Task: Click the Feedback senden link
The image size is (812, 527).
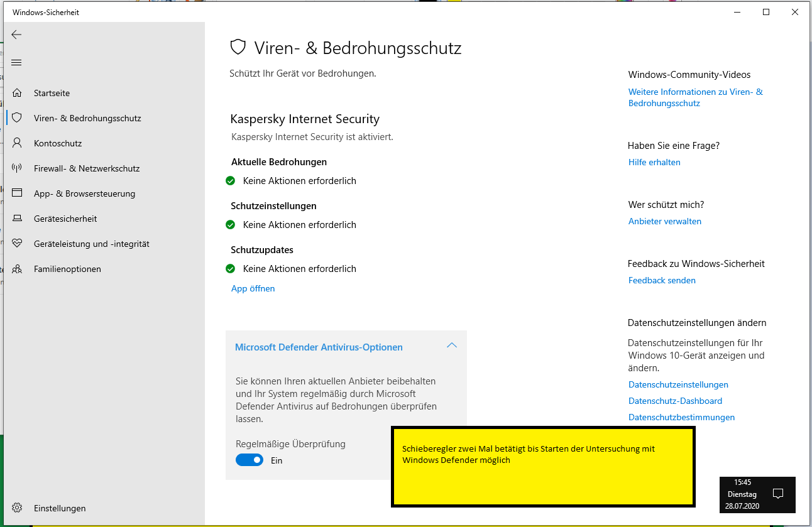Action: tap(662, 280)
